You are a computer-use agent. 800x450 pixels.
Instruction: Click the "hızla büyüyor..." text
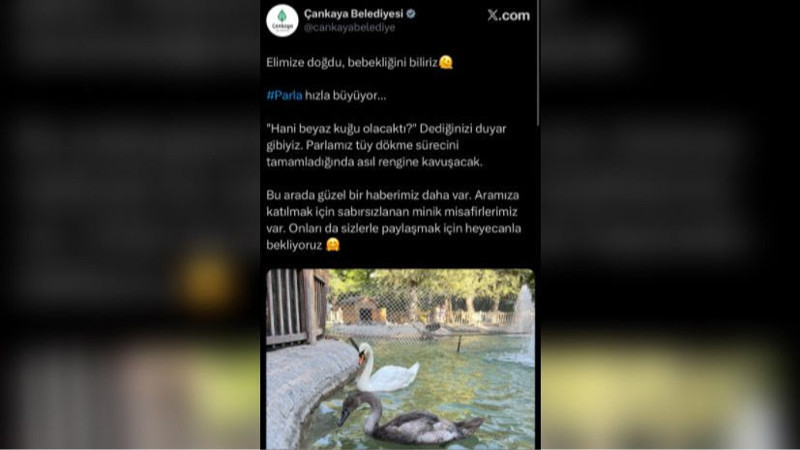click(345, 95)
